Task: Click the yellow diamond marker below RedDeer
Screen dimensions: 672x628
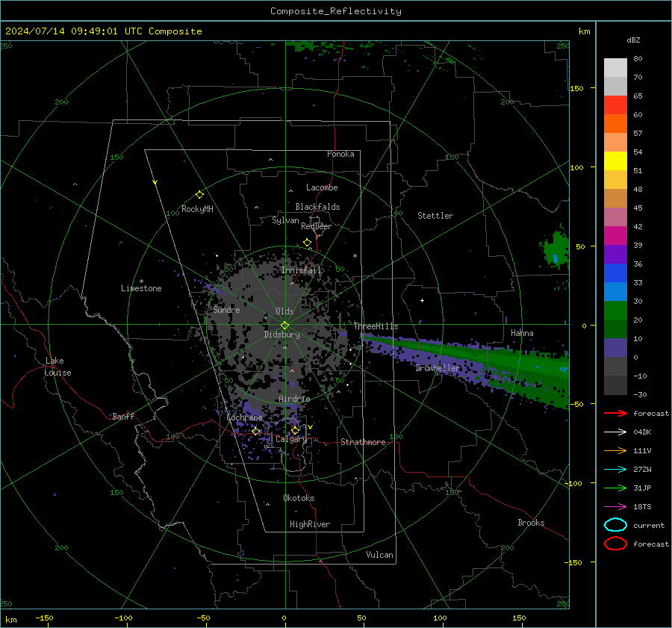Action: 307,243
